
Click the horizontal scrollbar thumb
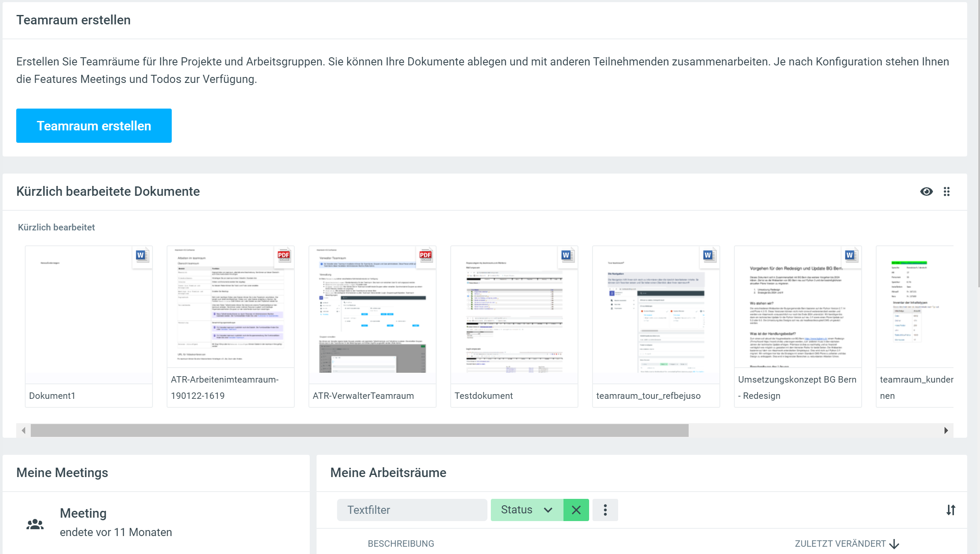click(x=359, y=430)
